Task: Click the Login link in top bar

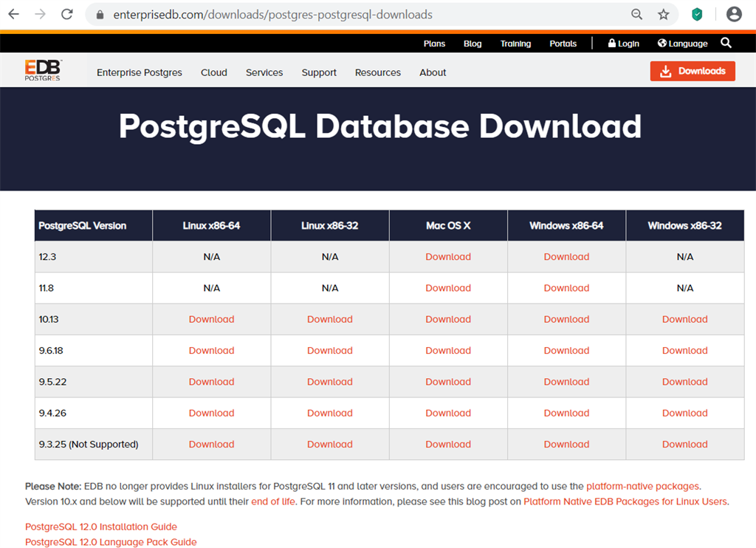Action: pyautogui.click(x=624, y=44)
